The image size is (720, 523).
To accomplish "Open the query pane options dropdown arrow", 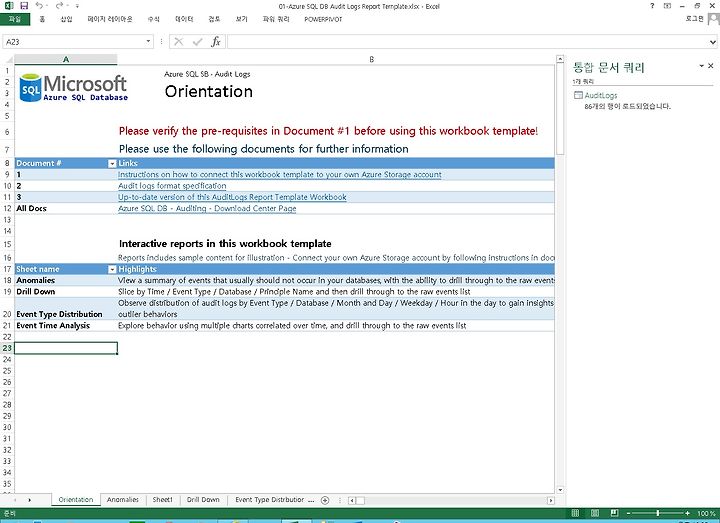I will pos(701,66).
